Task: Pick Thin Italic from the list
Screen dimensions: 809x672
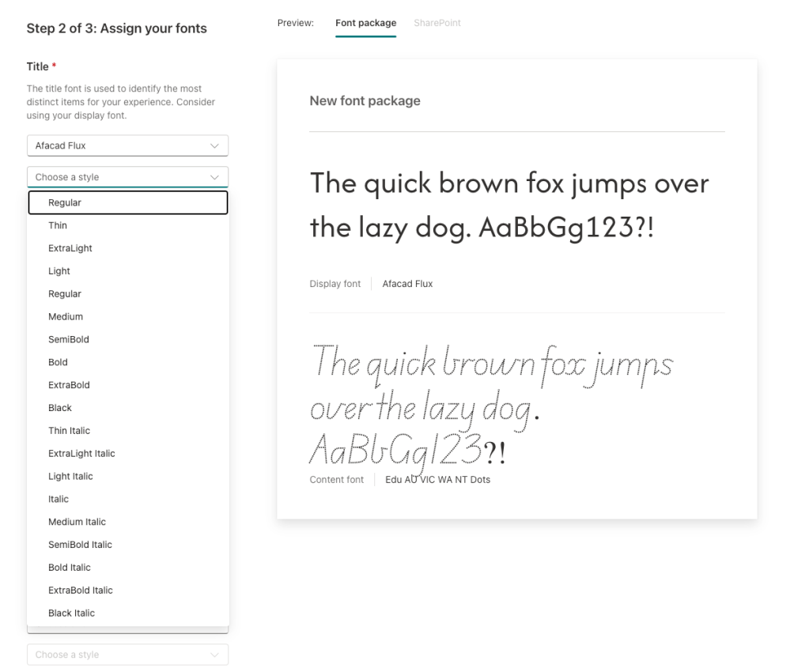Action: (70, 431)
